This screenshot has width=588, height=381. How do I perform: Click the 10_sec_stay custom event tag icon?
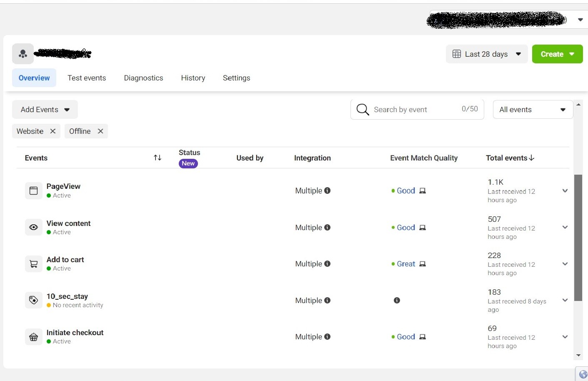pyautogui.click(x=33, y=300)
